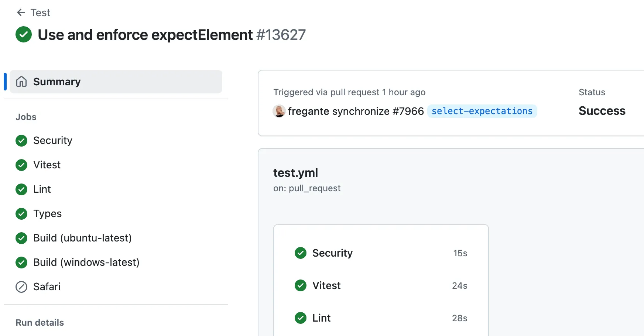Open the select-expectations branch link
Viewport: 644px width, 336px height.
point(482,111)
